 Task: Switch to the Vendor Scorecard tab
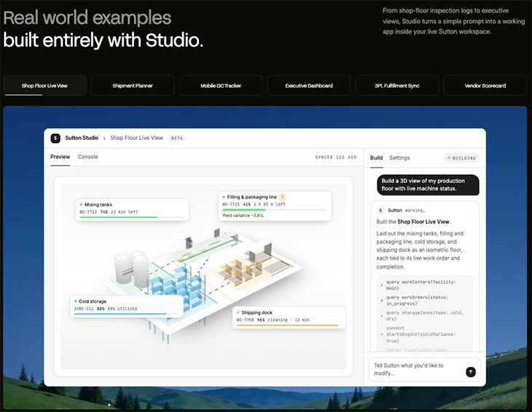click(485, 85)
